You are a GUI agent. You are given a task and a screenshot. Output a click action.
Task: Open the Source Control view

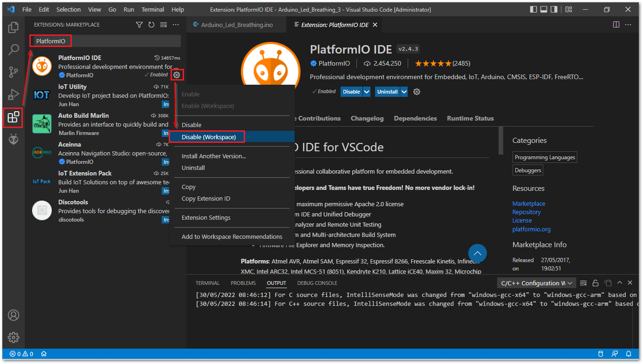click(x=14, y=72)
